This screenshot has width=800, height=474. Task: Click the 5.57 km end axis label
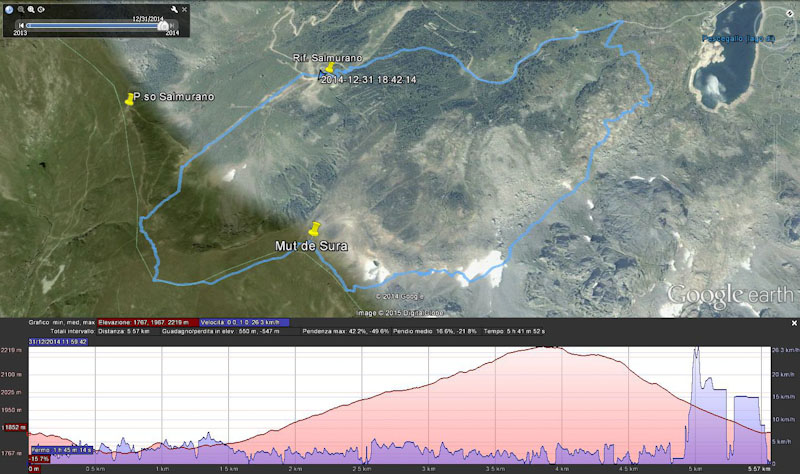click(760, 468)
